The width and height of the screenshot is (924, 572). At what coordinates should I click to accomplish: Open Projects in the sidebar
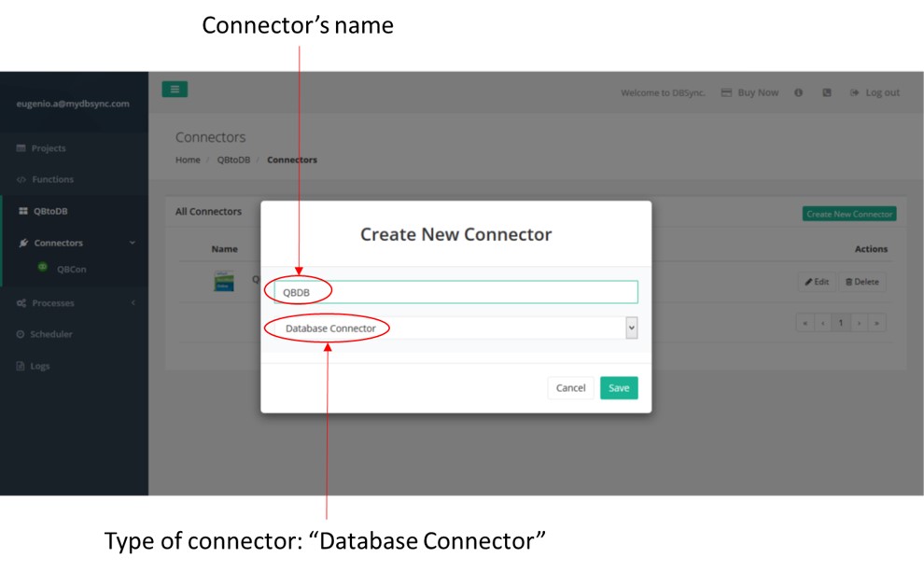48,148
